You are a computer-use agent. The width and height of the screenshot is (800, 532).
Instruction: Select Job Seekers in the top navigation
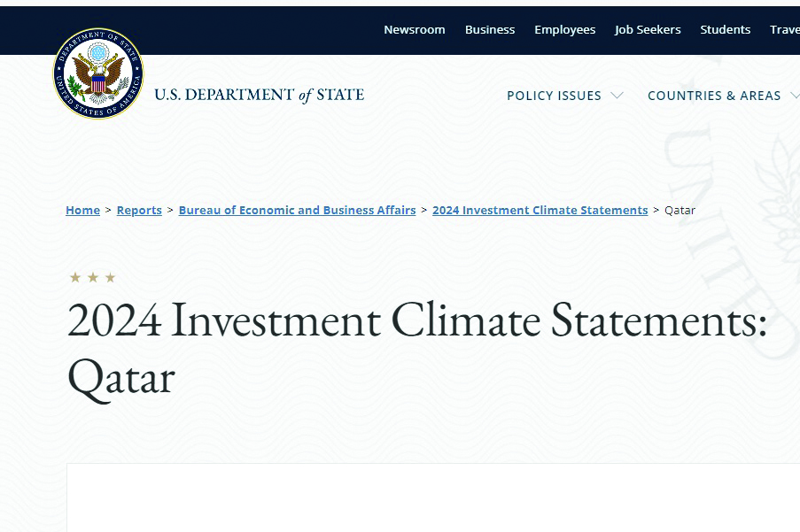pos(648,30)
